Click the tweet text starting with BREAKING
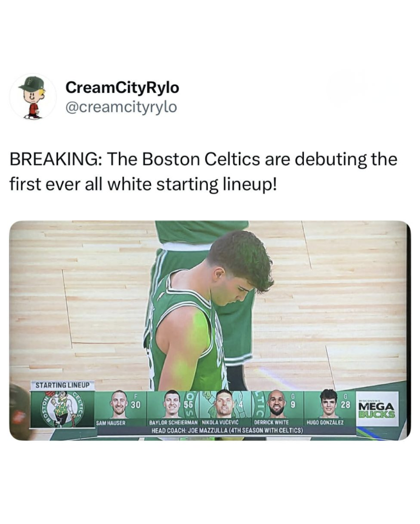Screen dimensions: 420x524 (x=203, y=171)
